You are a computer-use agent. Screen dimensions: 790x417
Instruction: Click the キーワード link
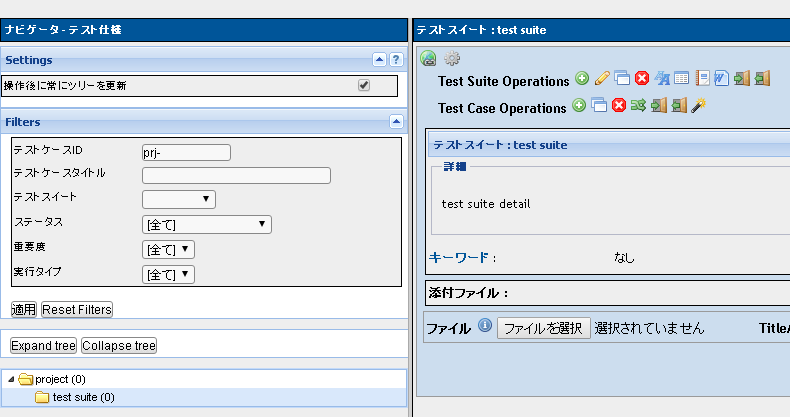[x=458, y=257]
